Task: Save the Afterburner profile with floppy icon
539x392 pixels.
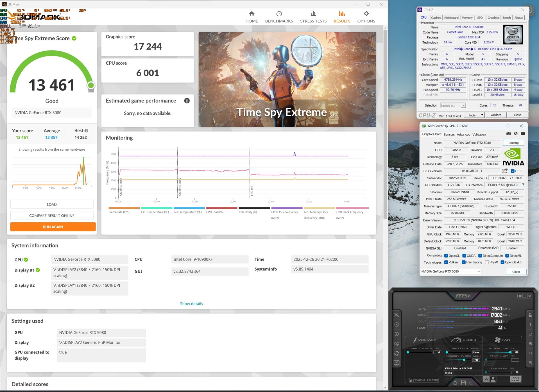Action: point(463,382)
